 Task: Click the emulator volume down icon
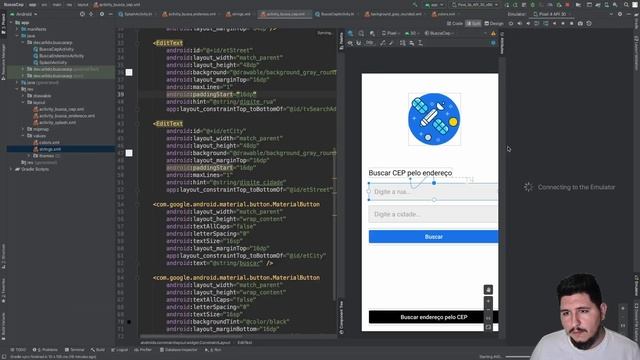tap(528, 24)
